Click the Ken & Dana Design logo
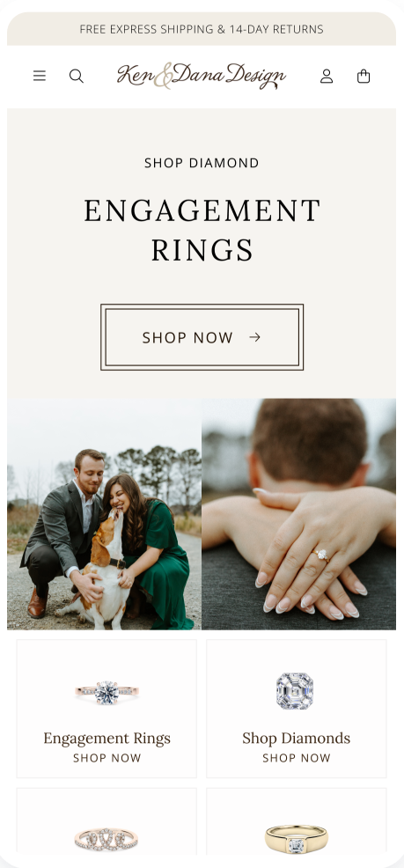404x868 pixels. tap(202, 76)
